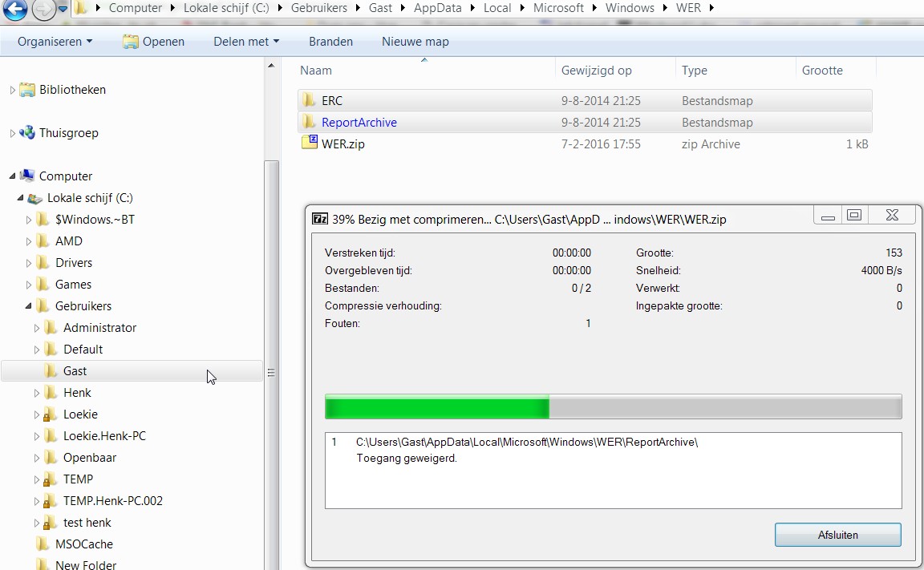Click the Afsluiten button in 7-Zip dialog

pyautogui.click(x=837, y=535)
